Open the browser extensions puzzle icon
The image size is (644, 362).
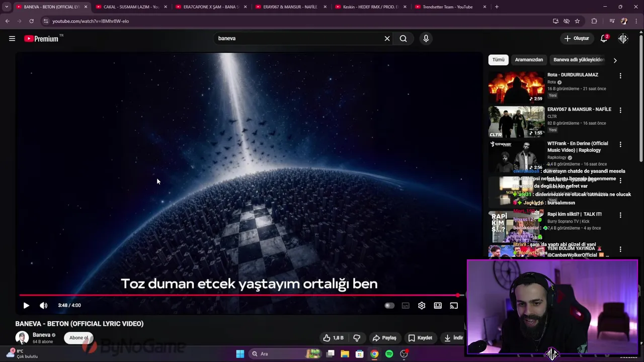click(594, 21)
